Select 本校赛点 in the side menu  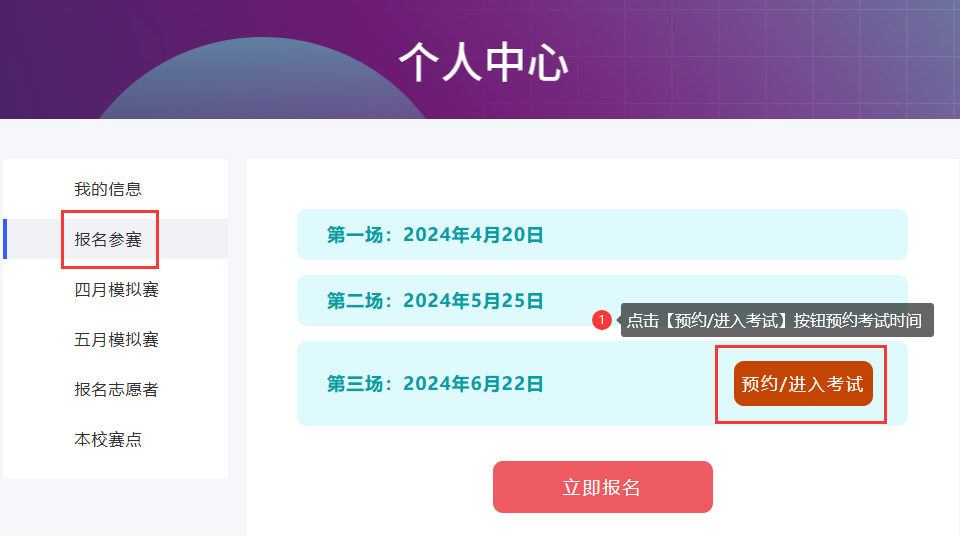108,440
